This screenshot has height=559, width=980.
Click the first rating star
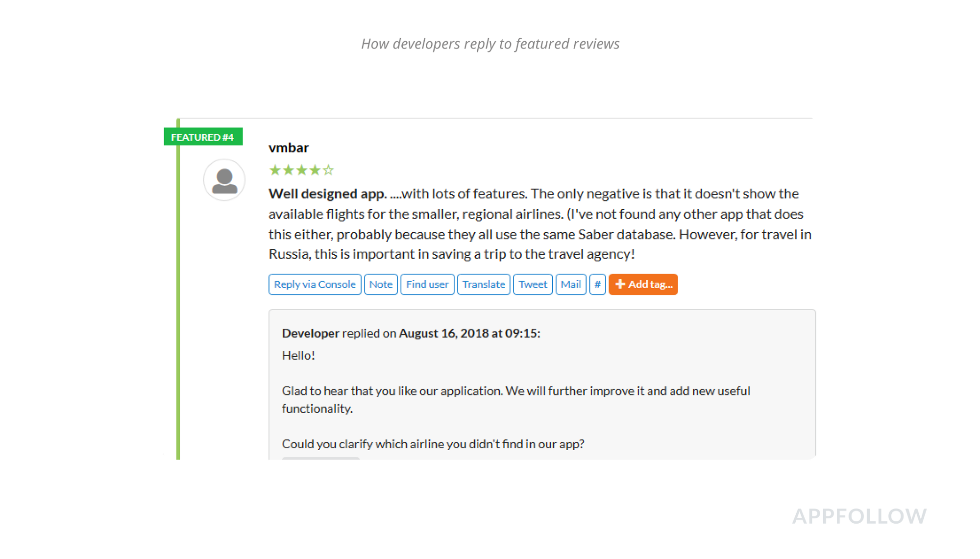coord(275,170)
